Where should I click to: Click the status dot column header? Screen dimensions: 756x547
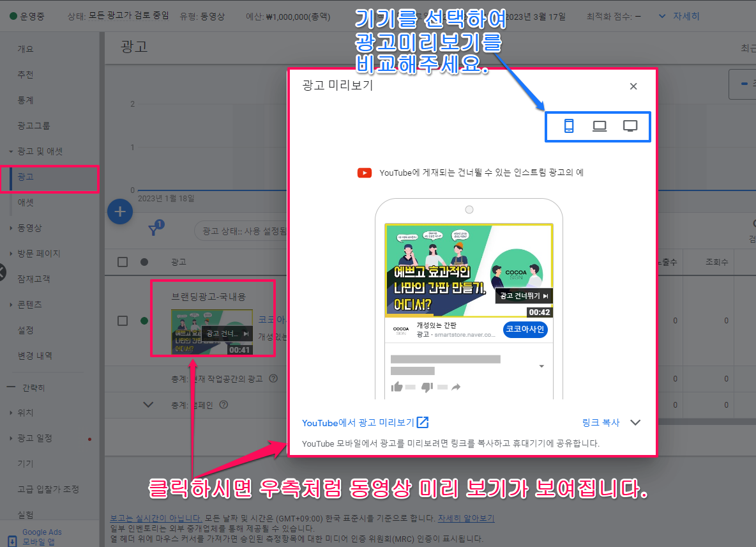pos(144,262)
